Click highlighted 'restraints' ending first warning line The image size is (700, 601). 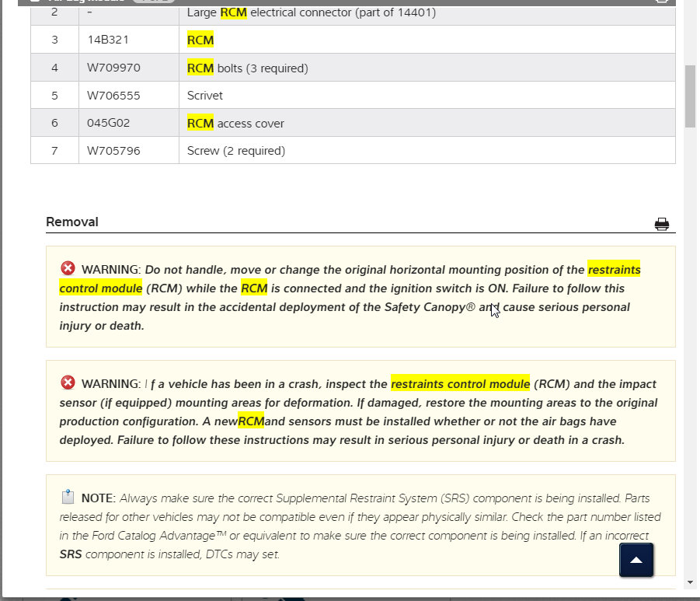click(x=614, y=270)
